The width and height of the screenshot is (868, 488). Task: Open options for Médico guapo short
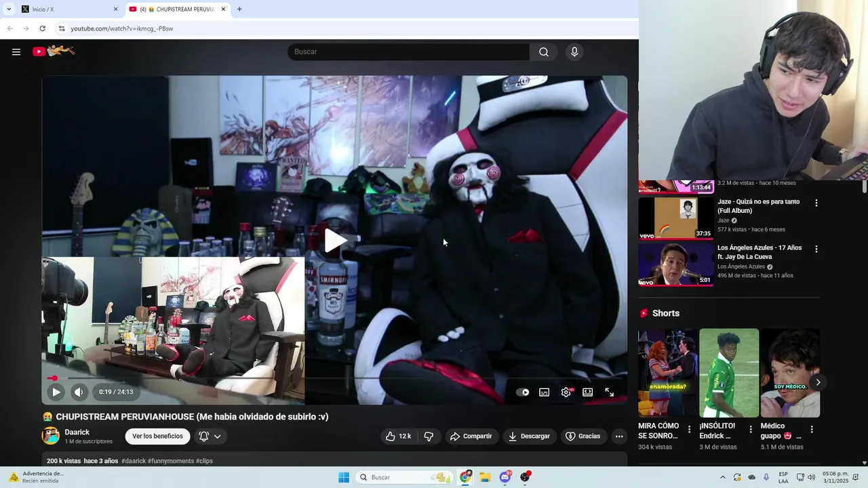[x=812, y=429]
